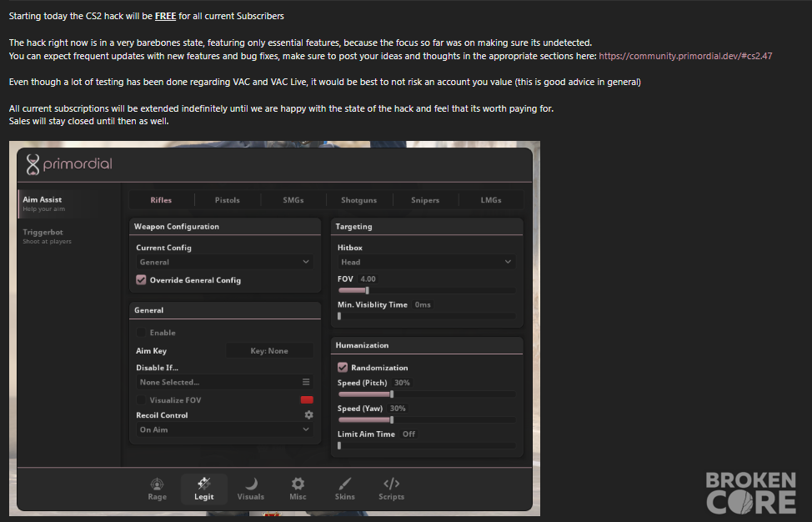The width and height of the screenshot is (812, 522).
Task: Click the Aim Key binding button
Action: (269, 350)
